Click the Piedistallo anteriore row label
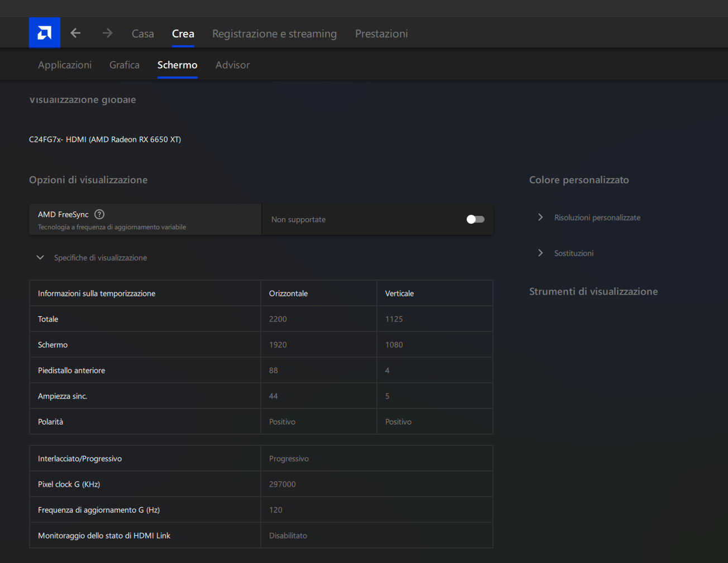Screen dimensions: 728x563 71,370
